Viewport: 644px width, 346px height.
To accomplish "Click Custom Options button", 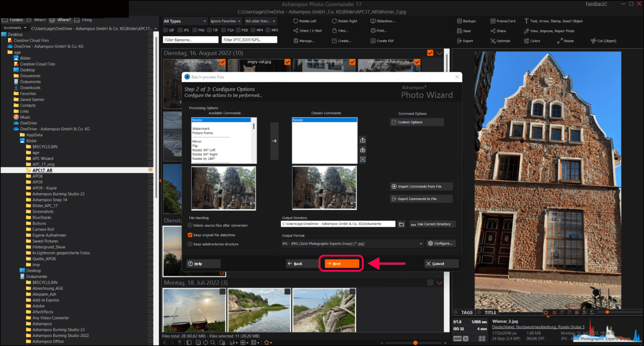I will pos(417,122).
